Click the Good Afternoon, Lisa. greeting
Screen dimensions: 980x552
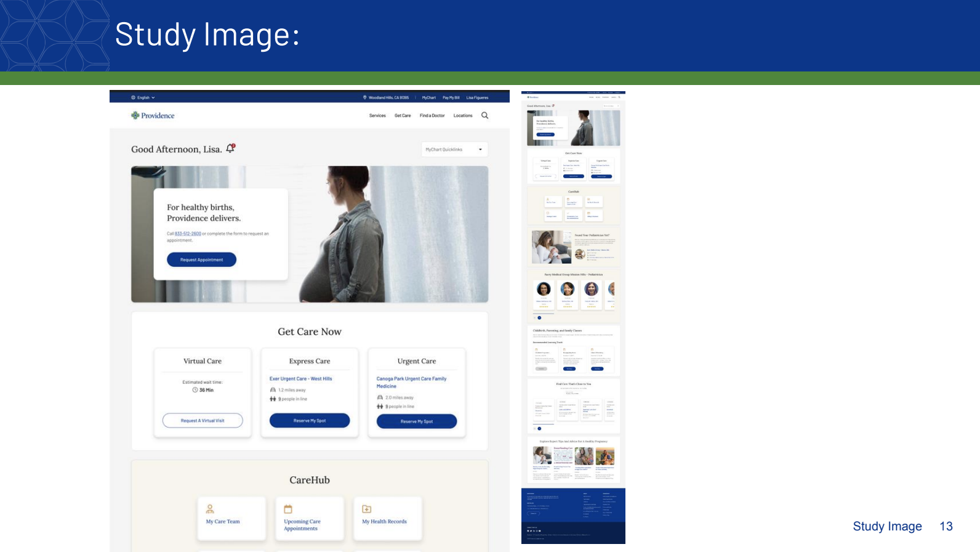tap(176, 149)
